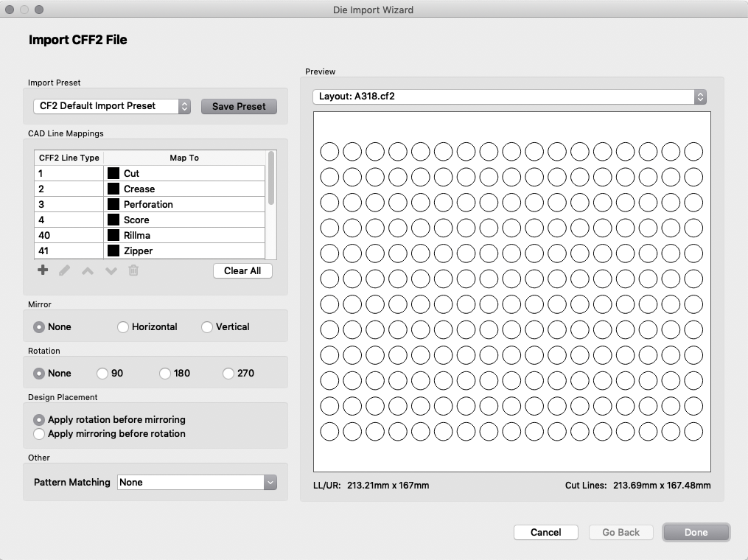Click the Rillma row color swatch
Screen dimensions: 748x560
click(113, 235)
